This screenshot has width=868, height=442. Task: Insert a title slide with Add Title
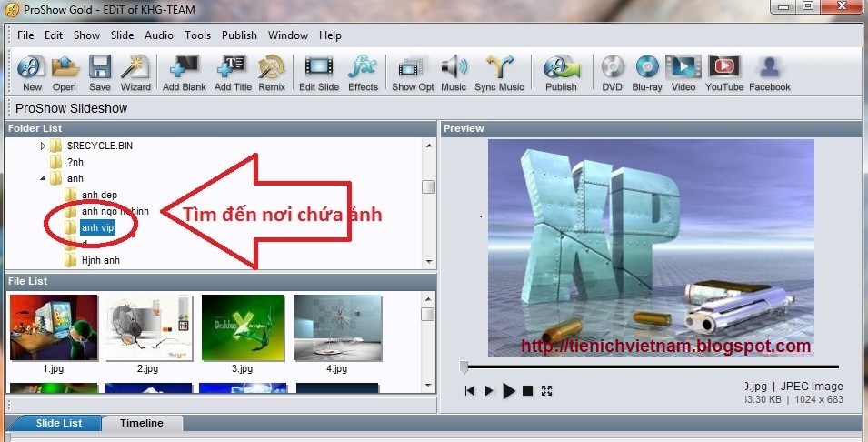(x=233, y=73)
